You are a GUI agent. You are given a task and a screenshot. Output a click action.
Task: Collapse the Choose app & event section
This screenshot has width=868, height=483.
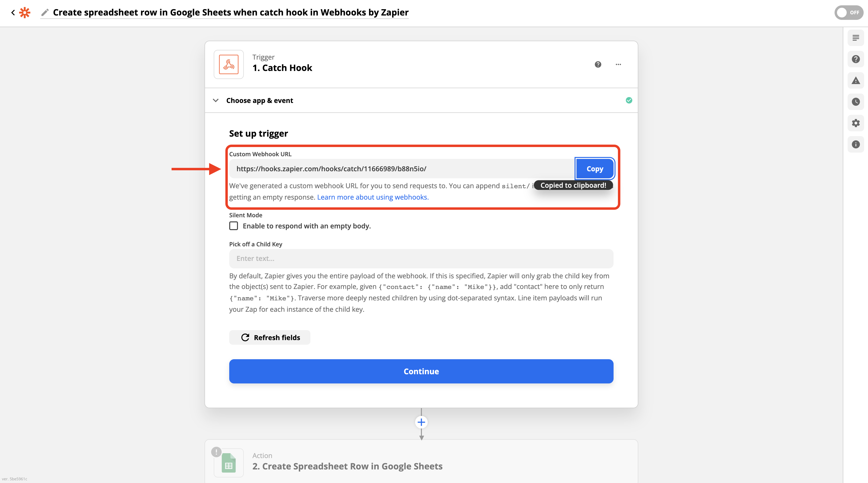(x=216, y=100)
